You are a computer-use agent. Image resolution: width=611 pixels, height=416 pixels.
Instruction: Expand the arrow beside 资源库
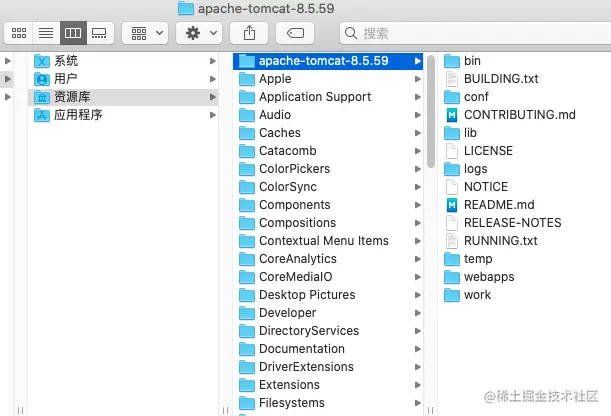pyautogui.click(x=213, y=97)
